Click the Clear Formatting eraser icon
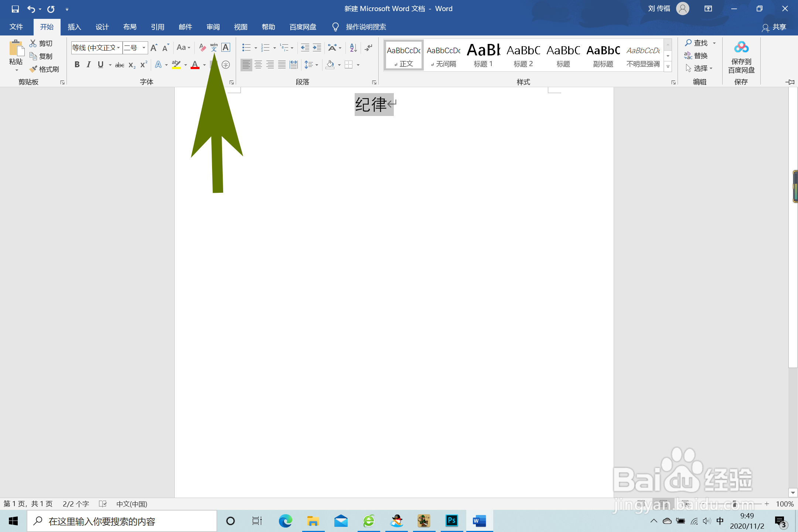Viewport: 798px width, 532px height. click(202, 48)
